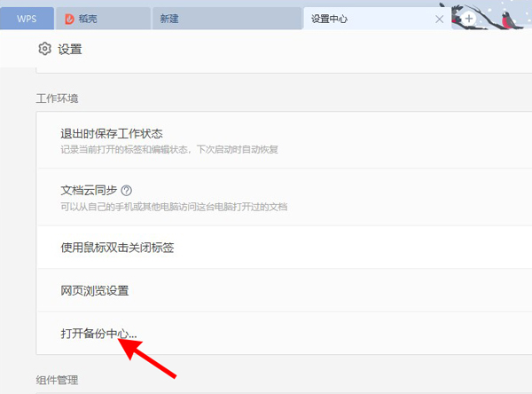Click the 设置 page title
Image resolution: width=532 pixels, height=394 pixels.
[x=70, y=50]
